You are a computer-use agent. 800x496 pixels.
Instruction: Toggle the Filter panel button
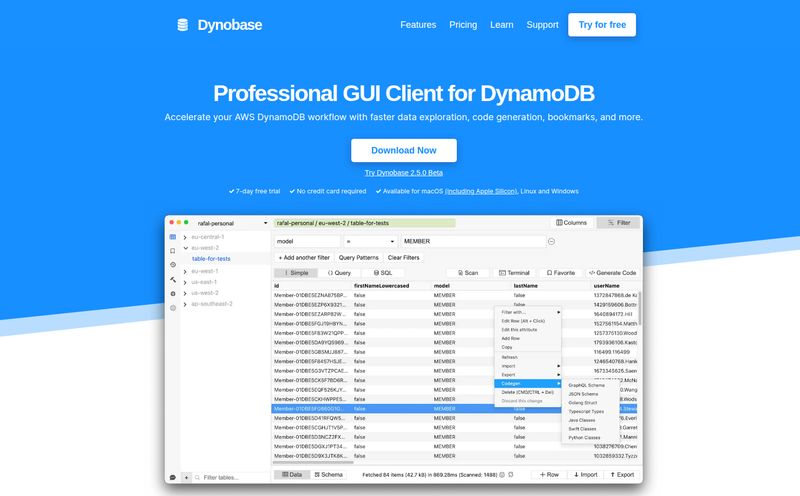[618, 222]
